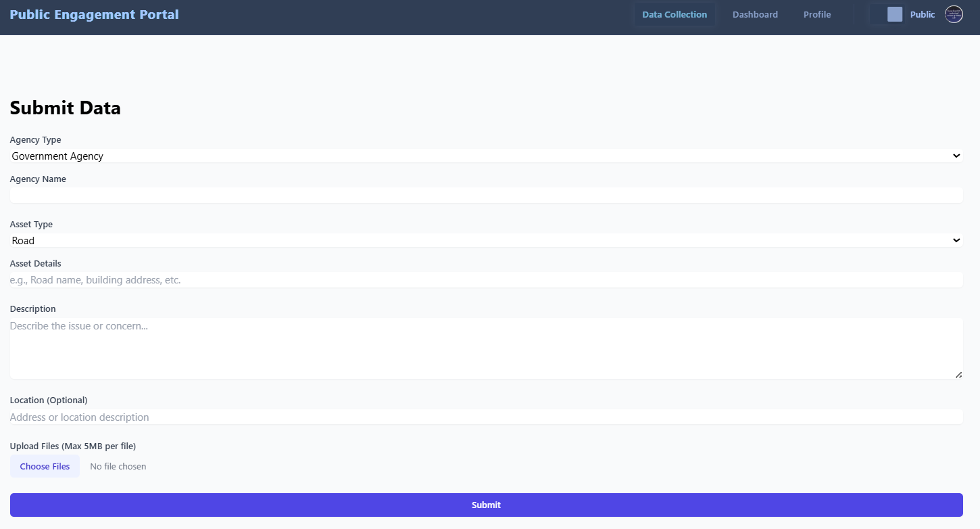Click into the Asset Details field

click(487, 279)
